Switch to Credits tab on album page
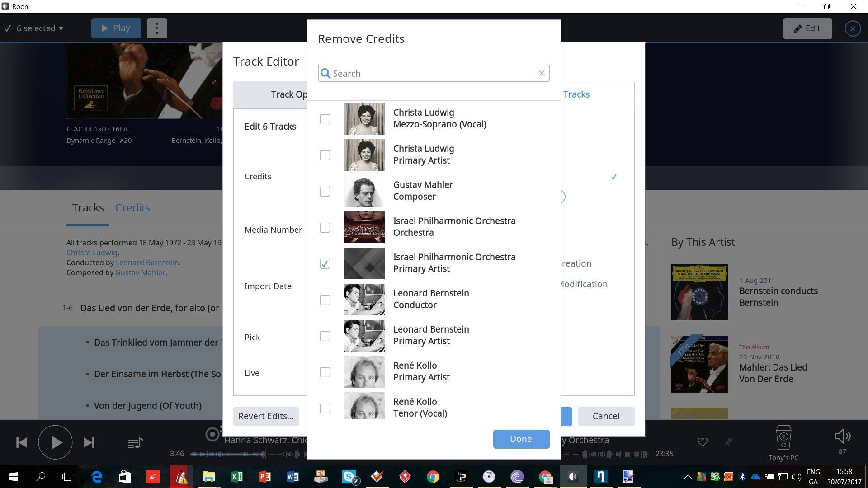This screenshot has width=868, height=488. (x=132, y=208)
